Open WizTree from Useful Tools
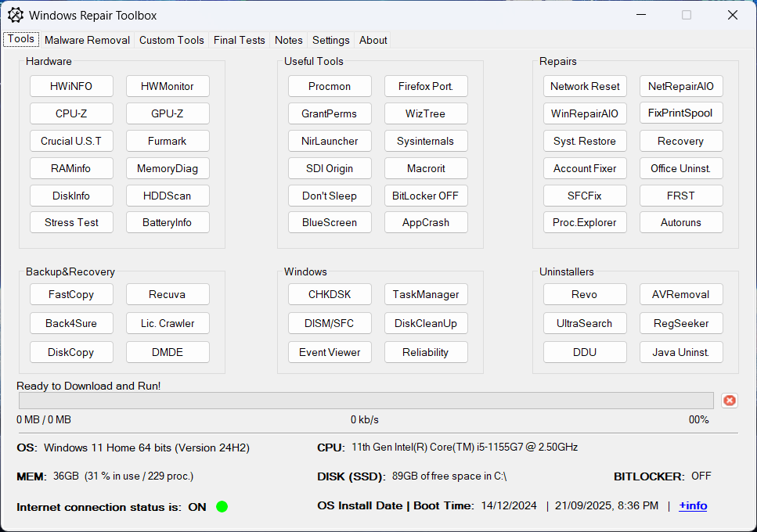This screenshot has height=532, width=757. click(425, 113)
